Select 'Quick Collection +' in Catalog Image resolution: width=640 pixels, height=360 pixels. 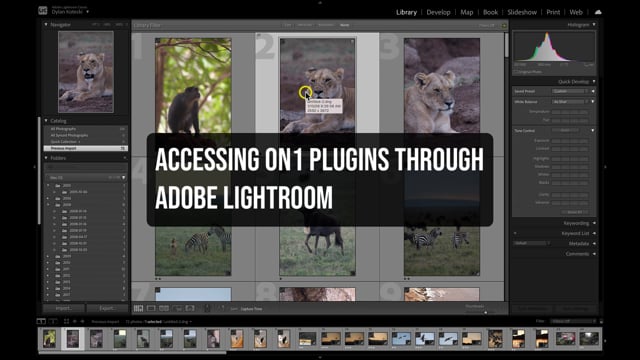pyautogui.click(x=85, y=142)
